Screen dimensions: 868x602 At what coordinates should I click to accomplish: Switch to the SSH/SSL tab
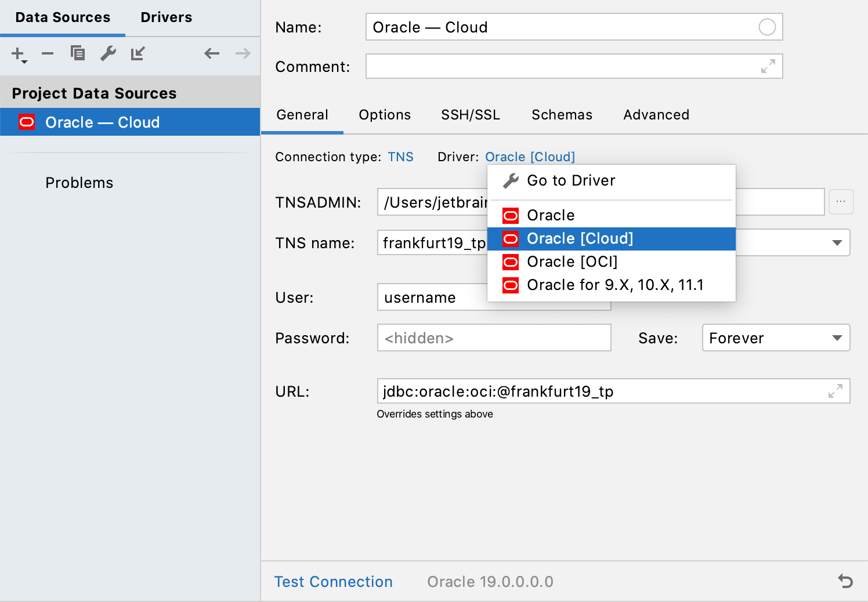pyautogui.click(x=470, y=115)
